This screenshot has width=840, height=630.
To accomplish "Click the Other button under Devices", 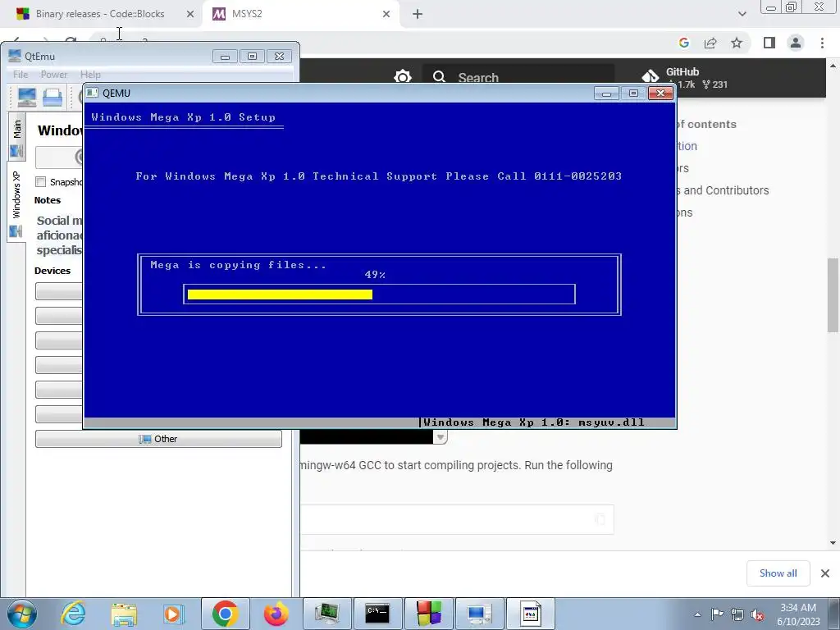I will (158, 439).
